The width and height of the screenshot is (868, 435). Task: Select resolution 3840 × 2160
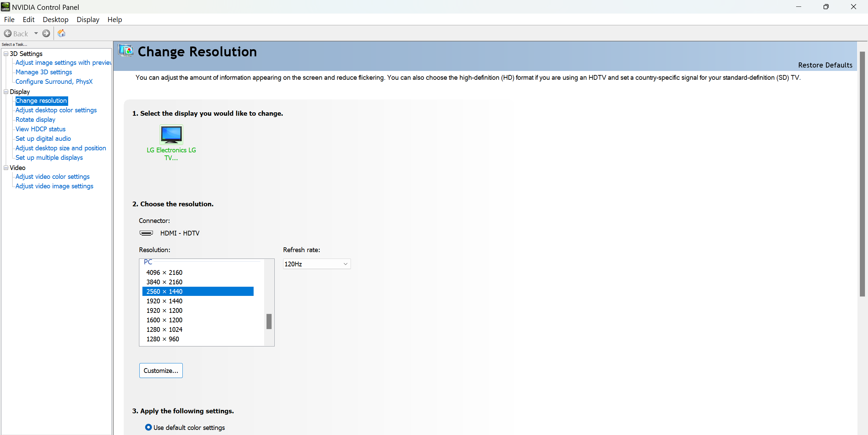(198, 282)
